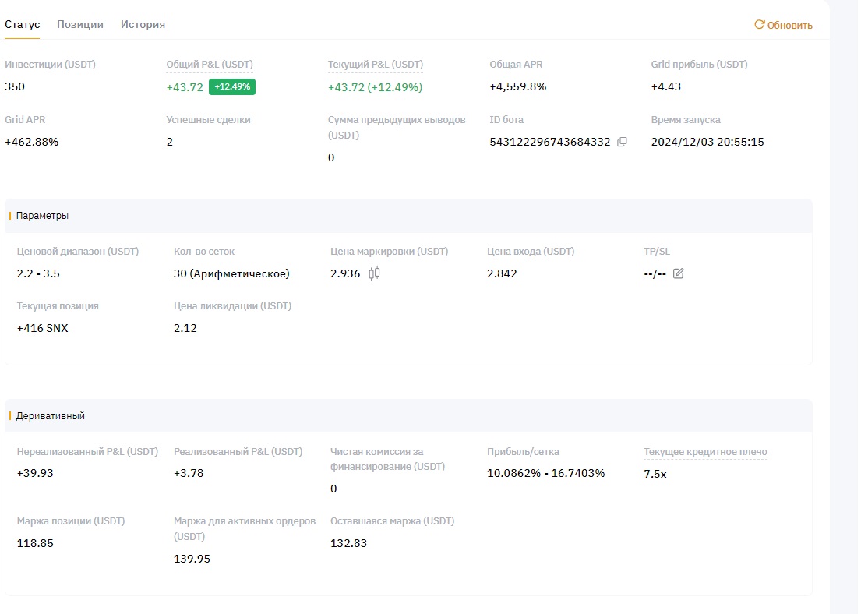
Task: Click the underlined Общий P&L (USDT) label
Action: (x=210, y=65)
